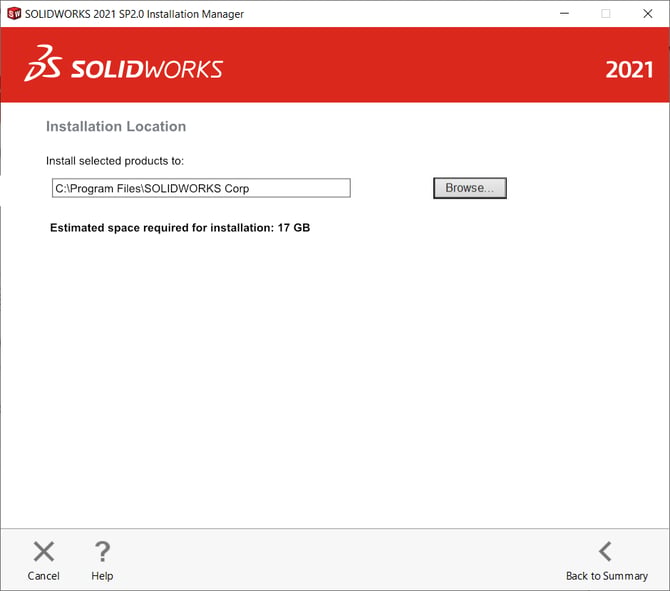Click the 'Install selected products to:' label
The width and height of the screenshot is (670, 591).
point(115,161)
